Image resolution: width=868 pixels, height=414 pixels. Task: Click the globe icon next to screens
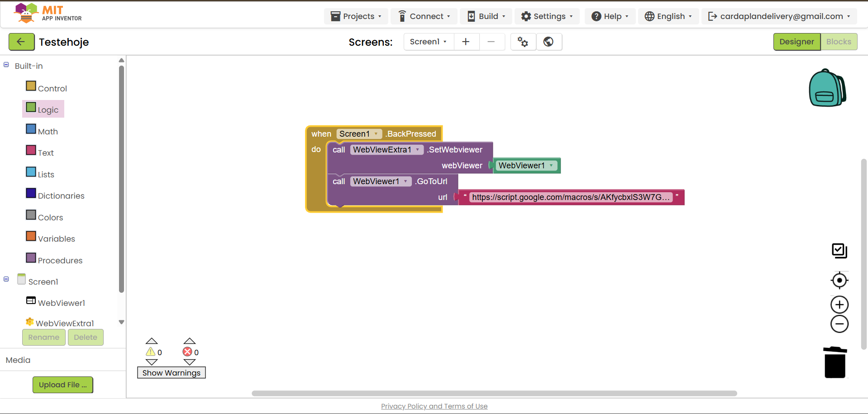pos(548,42)
